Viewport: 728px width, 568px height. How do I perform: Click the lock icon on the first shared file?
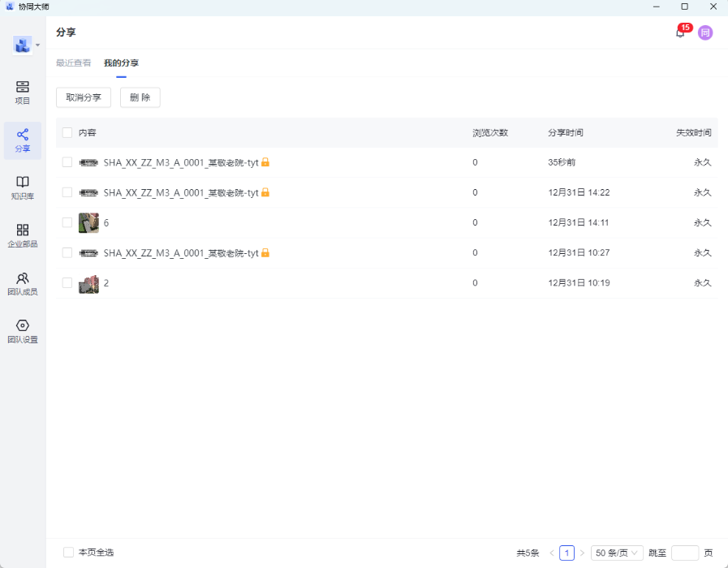[x=265, y=162]
